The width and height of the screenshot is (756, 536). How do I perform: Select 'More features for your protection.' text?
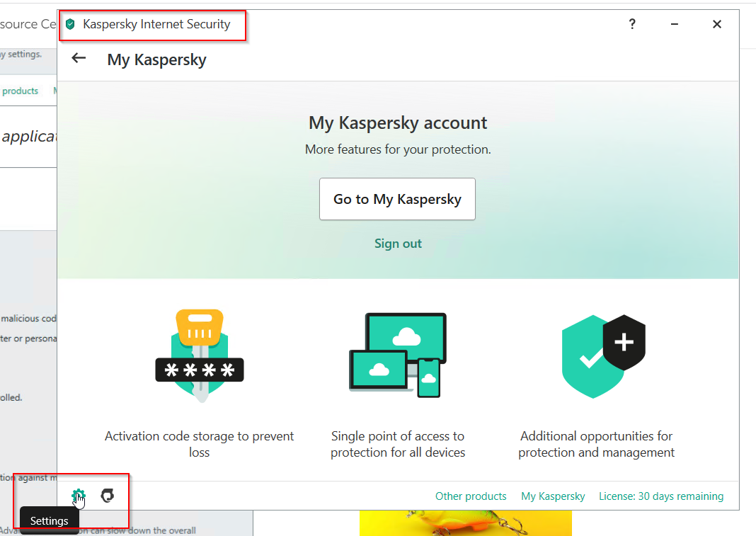point(398,149)
